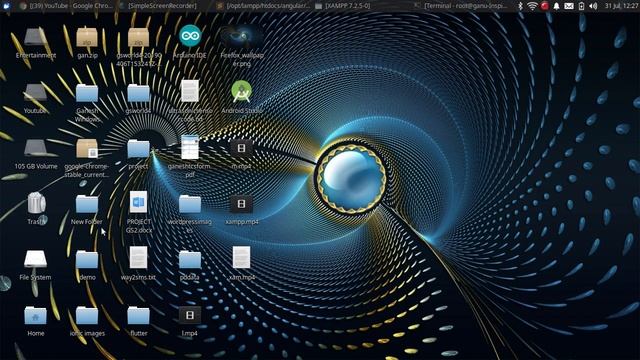640x360 pixels.
Task: Switch to the Terminal root@ganu taskbar window
Action: click(x=460, y=6)
